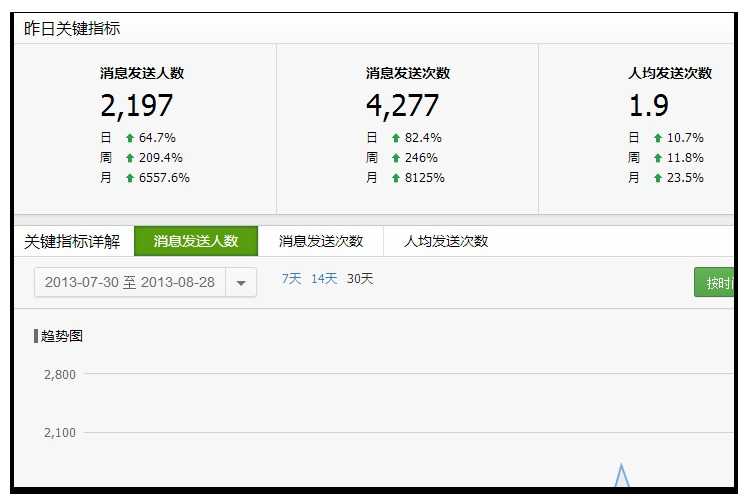Switch to the 消息发送人数 tab

tap(196, 241)
